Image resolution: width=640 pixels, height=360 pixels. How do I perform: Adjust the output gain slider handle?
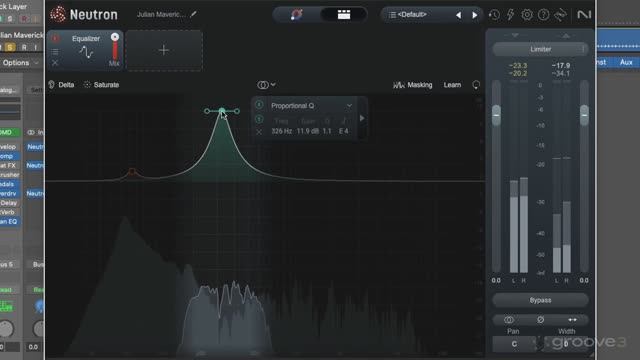(584, 115)
